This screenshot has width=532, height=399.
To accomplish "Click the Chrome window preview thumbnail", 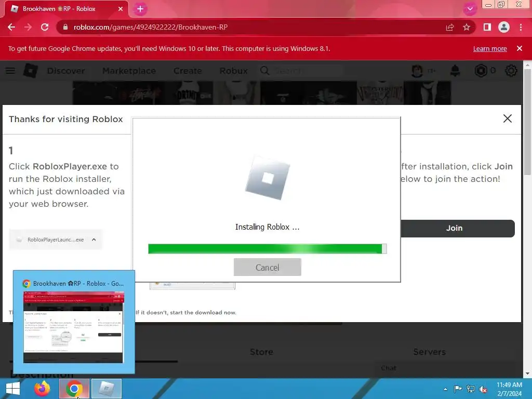I will [74, 327].
